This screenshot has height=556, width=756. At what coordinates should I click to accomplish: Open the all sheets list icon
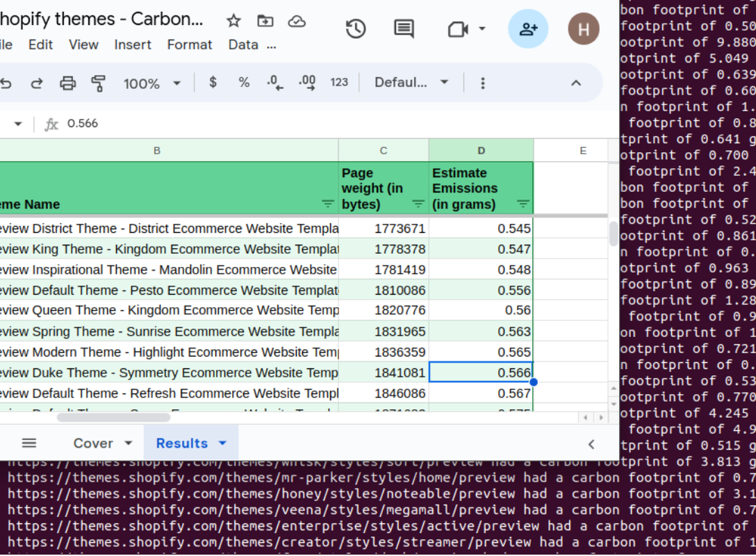[x=29, y=443]
